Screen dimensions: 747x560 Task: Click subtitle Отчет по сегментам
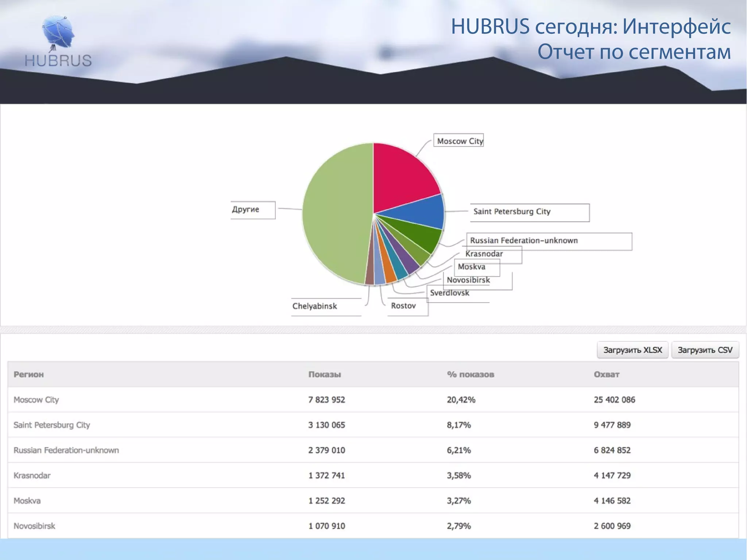point(634,52)
